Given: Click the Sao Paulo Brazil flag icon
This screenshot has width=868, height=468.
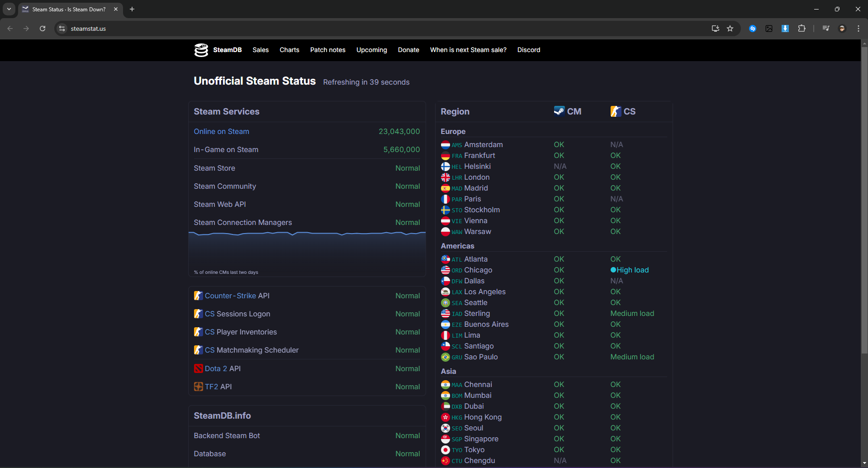Looking at the screenshot, I should pos(446,357).
